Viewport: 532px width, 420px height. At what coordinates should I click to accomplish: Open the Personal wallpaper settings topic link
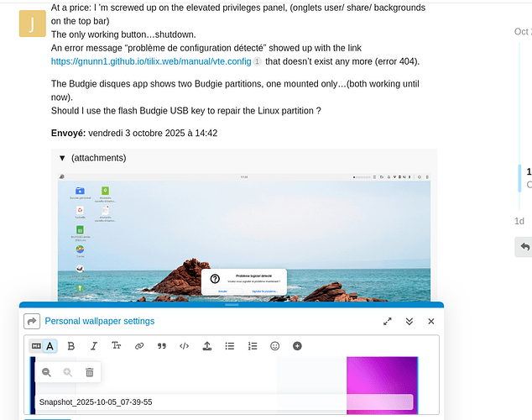click(100, 321)
